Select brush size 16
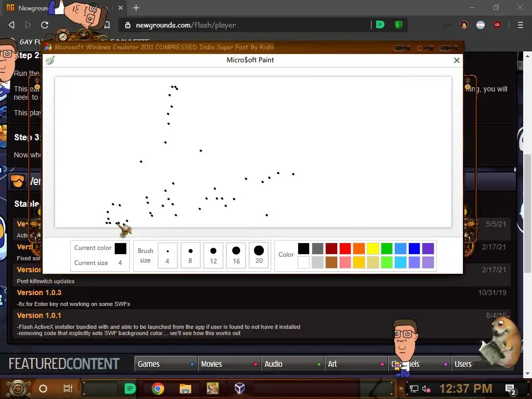Image resolution: width=532 pixels, height=399 pixels. (x=236, y=256)
